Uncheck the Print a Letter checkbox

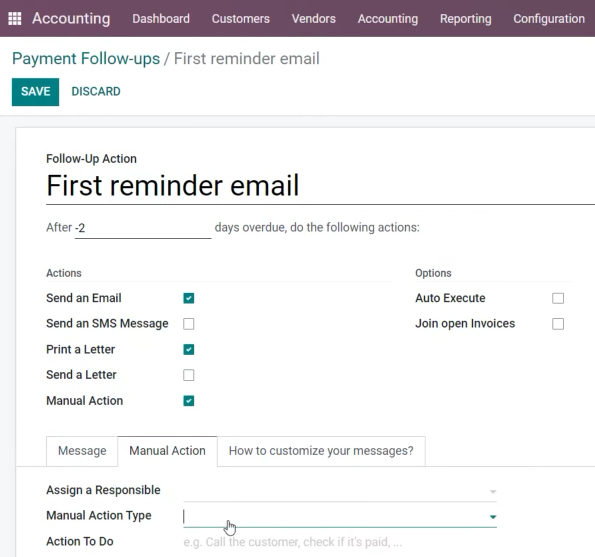(x=189, y=349)
